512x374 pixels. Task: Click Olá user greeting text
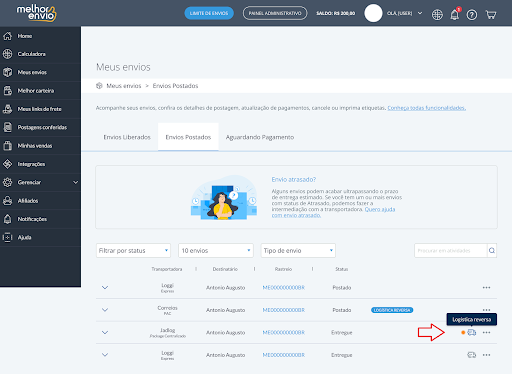[x=400, y=13]
